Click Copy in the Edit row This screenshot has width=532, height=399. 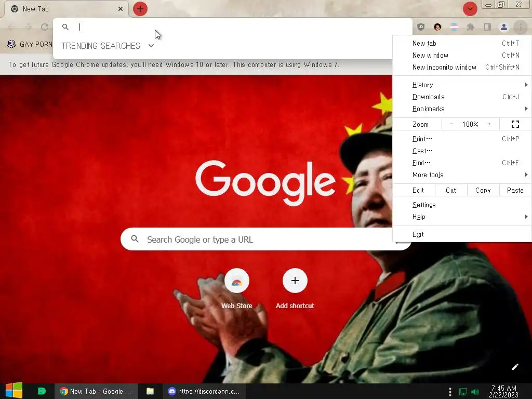point(483,190)
